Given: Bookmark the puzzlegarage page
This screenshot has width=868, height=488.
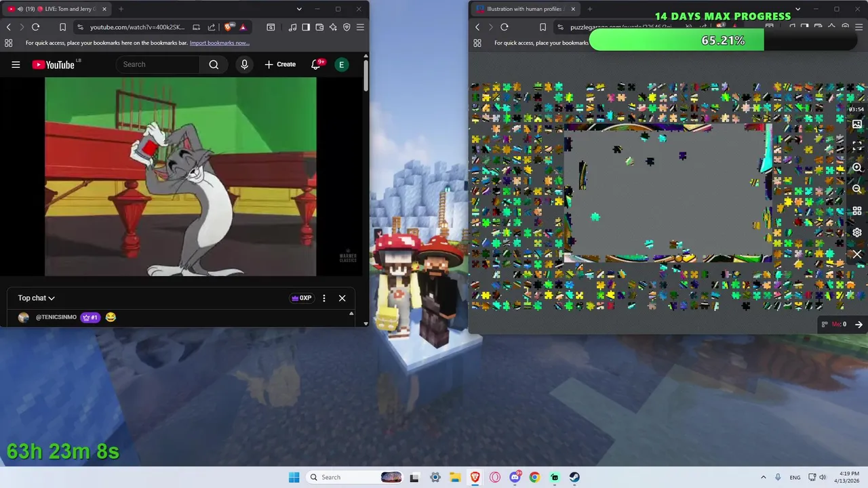Looking at the screenshot, I should 542,27.
